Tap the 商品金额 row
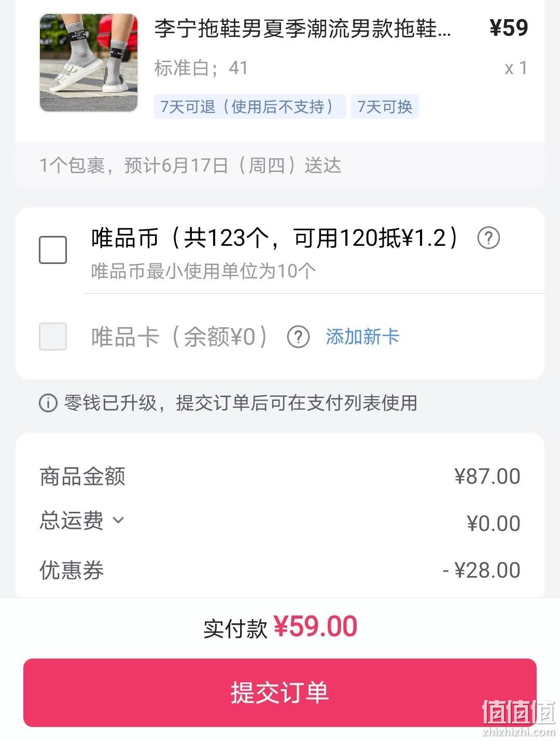Image resolution: width=560 pixels, height=741 pixels. tap(280, 477)
